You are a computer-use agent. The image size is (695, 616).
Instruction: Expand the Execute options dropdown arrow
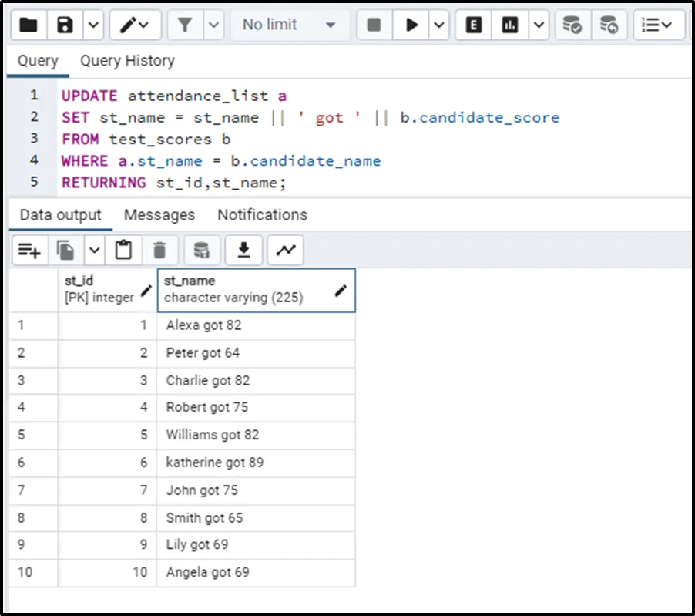point(438,25)
